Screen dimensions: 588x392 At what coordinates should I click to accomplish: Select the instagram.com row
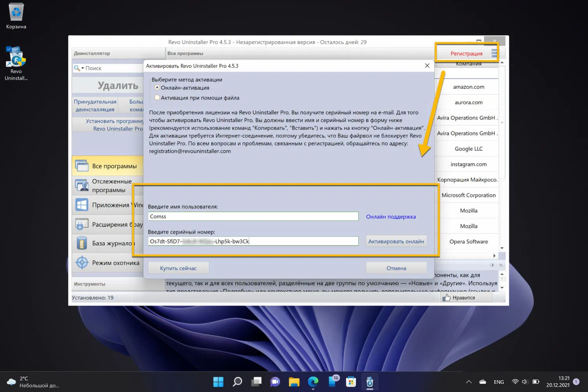(x=468, y=164)
